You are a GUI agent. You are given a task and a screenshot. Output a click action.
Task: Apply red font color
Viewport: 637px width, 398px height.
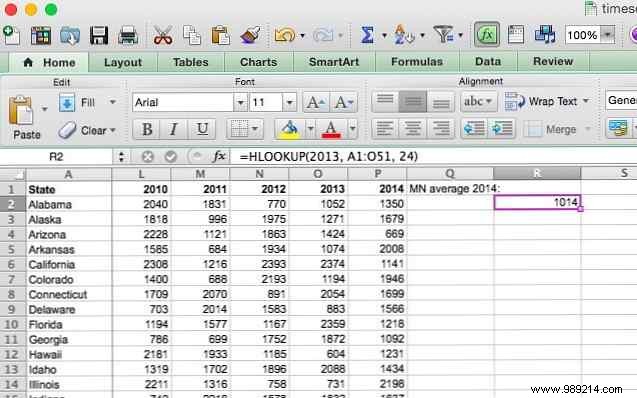point(331,130)
